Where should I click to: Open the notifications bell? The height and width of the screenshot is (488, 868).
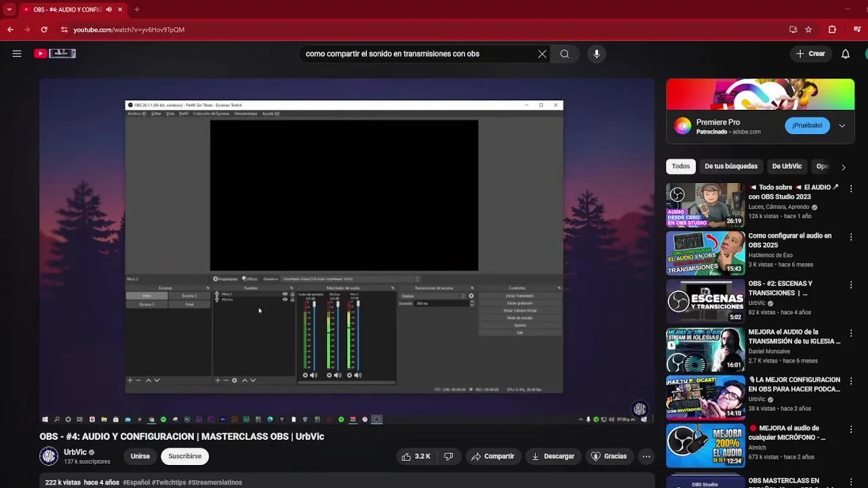click(x=846, y=54)
